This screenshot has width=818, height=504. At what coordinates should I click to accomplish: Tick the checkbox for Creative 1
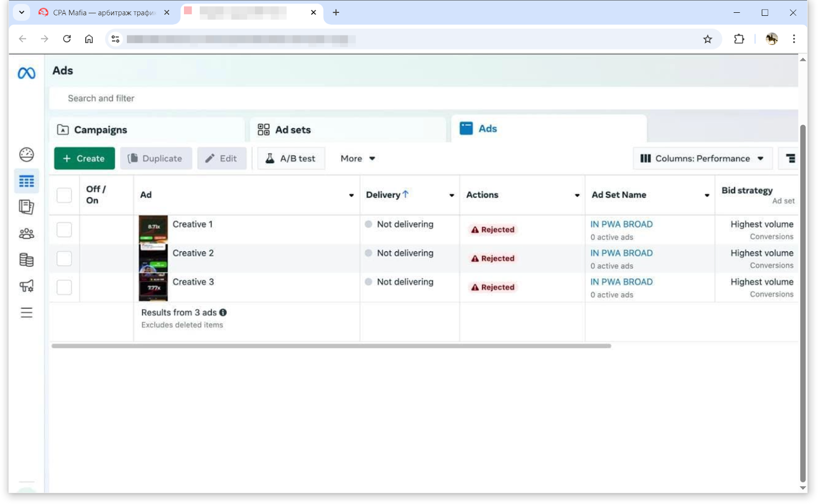point(64,230)
